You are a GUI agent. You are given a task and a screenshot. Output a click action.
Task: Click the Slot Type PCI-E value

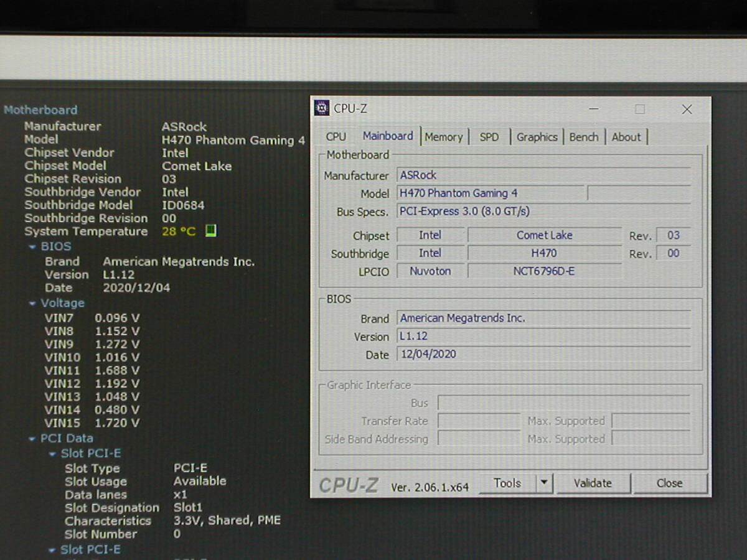(x=190, y=468)
